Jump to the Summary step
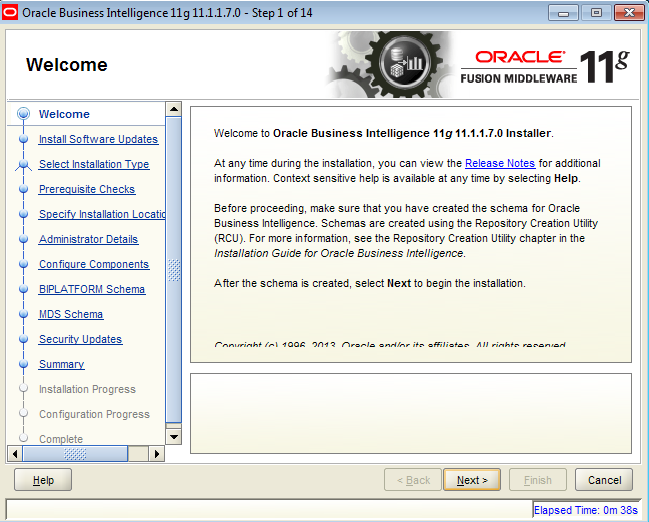 pyautogui.click(x=62, y=364)
